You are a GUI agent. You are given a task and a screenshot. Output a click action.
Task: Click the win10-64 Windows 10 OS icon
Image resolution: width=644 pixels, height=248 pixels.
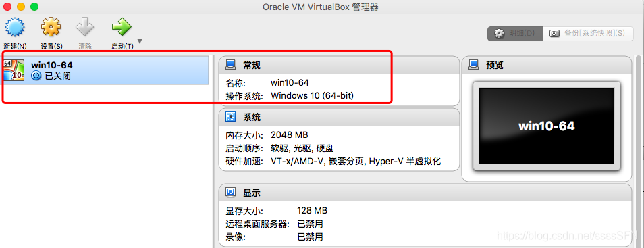click(14, 70)
